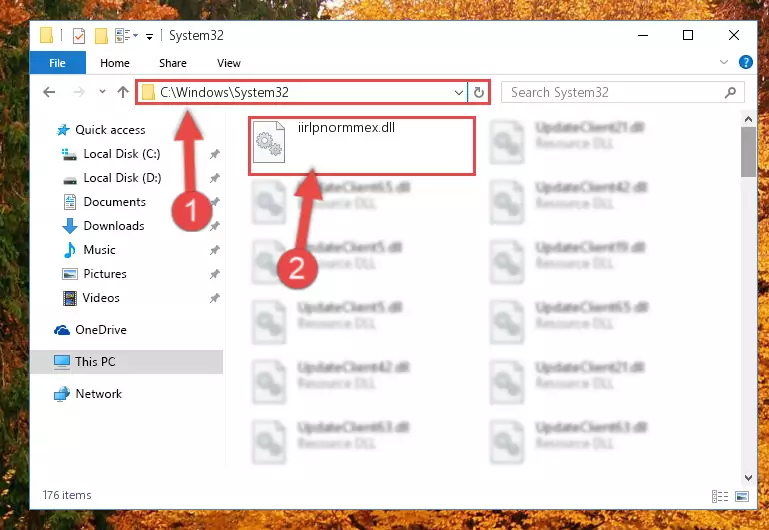Screen dimensions: 769x530
Task: Click the This PC monitor icon
Action: click(62, 362)
